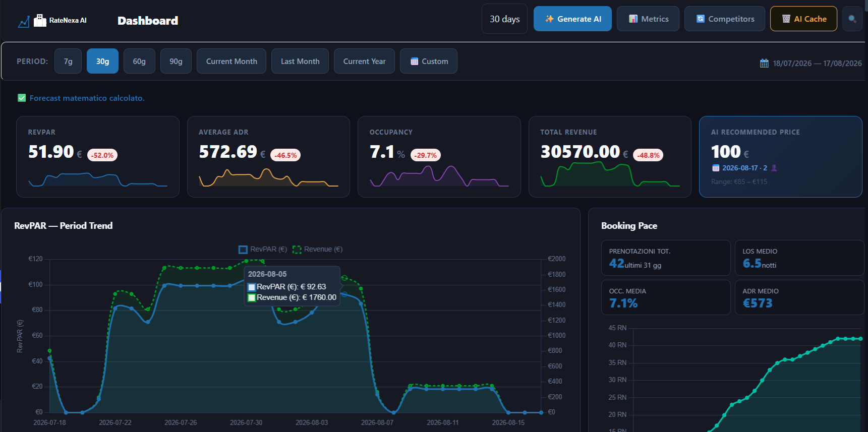Click the Forecast matematico calcolato message
The height and width of the screenshot is (432, 868).
87,98
